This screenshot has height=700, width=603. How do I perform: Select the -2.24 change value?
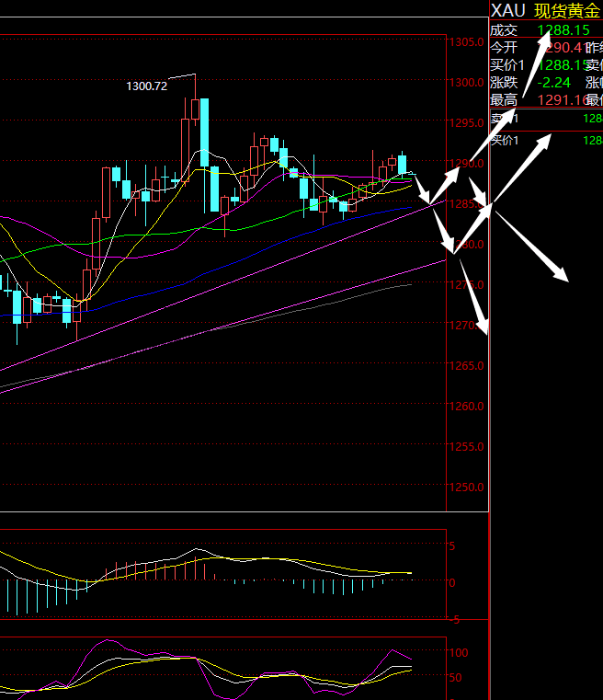click(554, 83)
